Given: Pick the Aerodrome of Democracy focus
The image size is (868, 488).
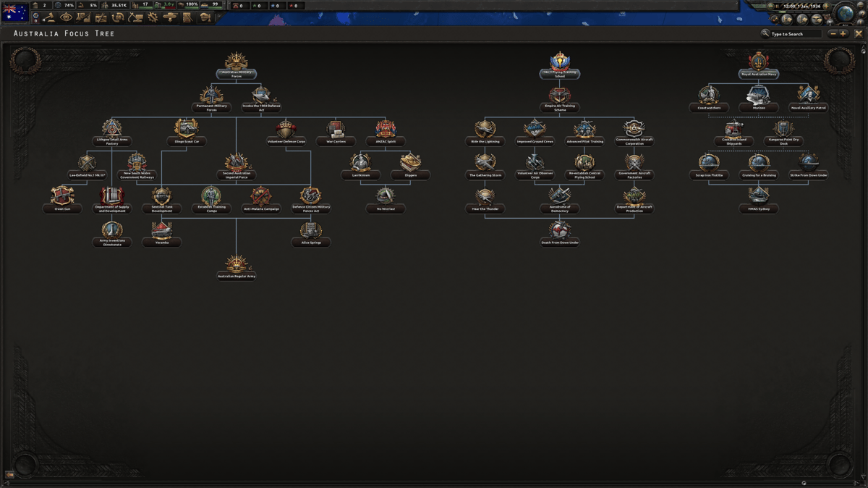Looking at the screenshot, I should point(560,200).
